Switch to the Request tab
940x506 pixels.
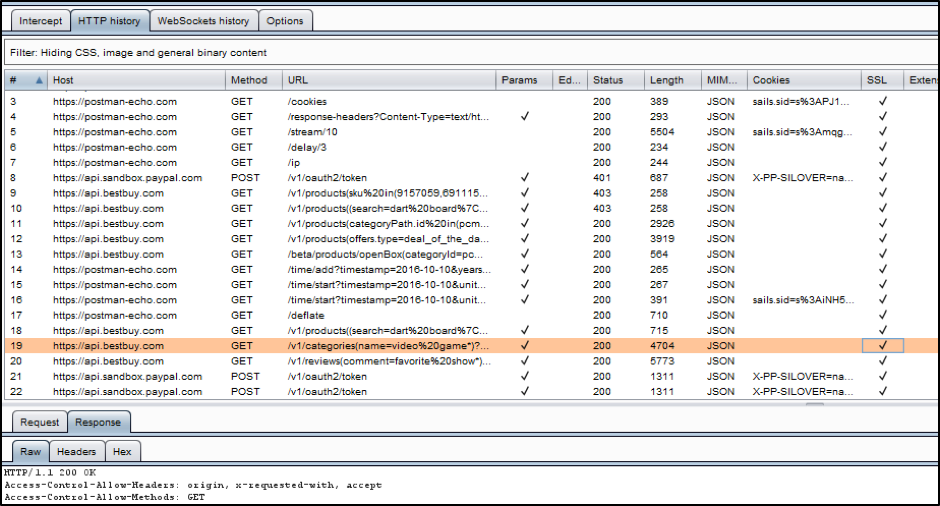pyautogui.click(x=40, y=423)
